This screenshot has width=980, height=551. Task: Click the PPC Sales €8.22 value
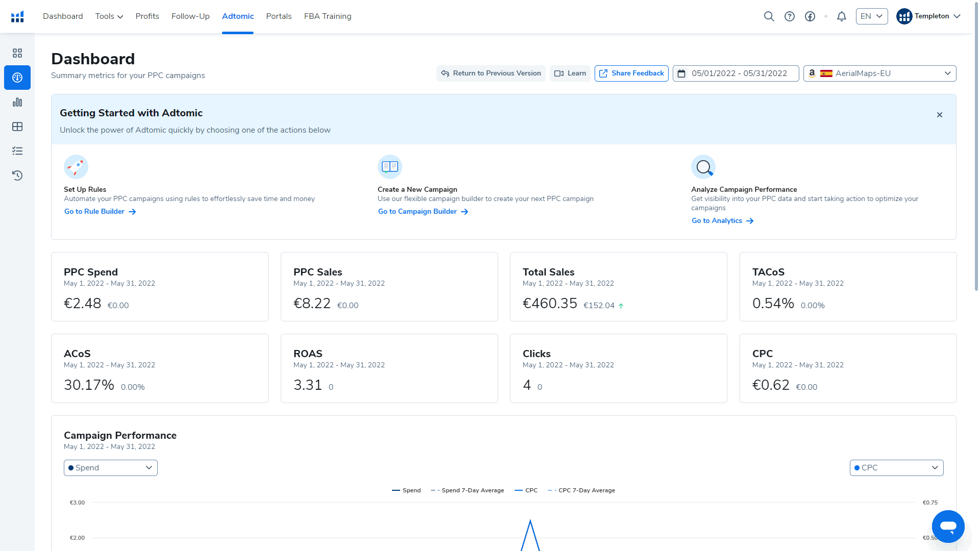pyautogui.click(x=312, y=304)
